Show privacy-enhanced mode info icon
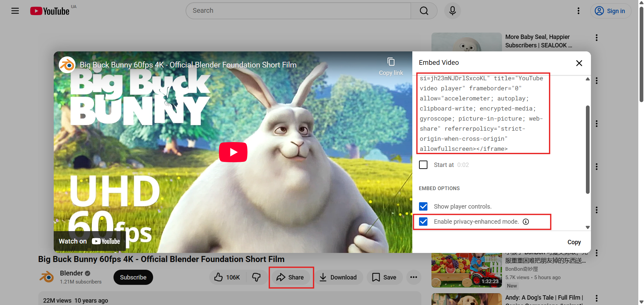 click(526, 222)
